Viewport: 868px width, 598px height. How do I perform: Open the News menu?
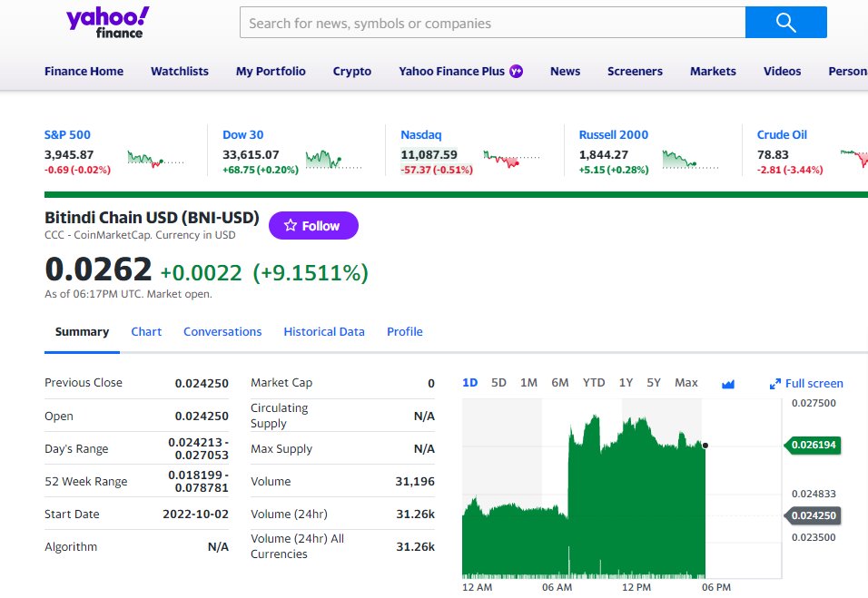point(565,72)
